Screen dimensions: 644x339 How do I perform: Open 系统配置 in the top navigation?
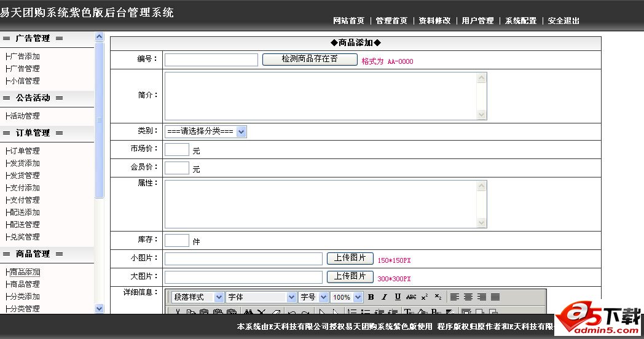tap(520, 21)
